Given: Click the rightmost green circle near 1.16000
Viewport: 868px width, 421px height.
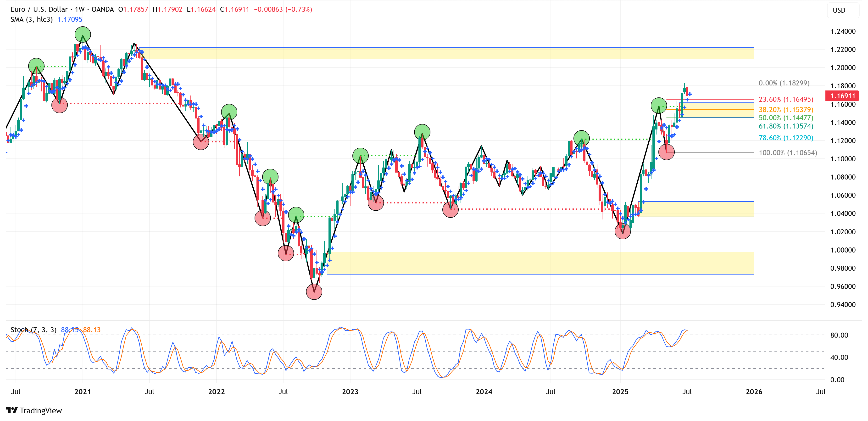Looking at the screenshot, I should pyautogui.click(x=658, y=106).
